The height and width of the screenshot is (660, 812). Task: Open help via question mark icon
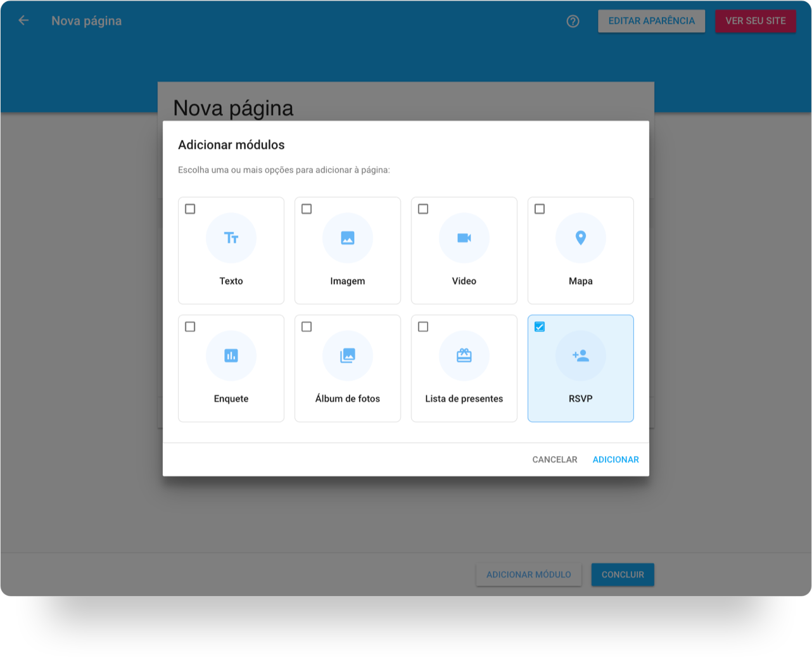[573, 22]
